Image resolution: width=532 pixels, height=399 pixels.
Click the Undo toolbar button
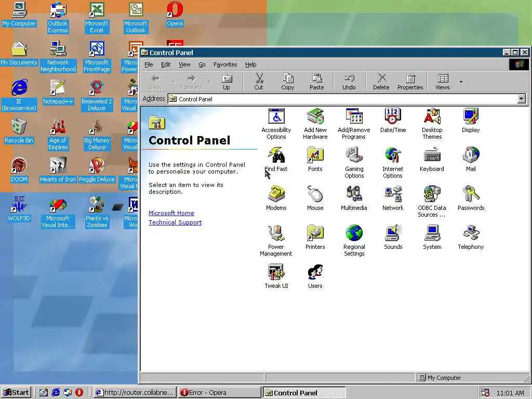[x=349, y=82]
